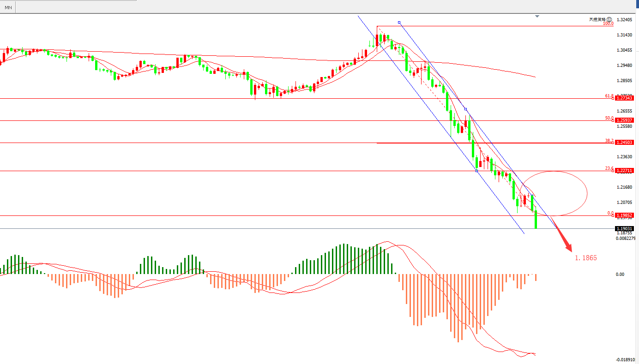Click the MACD scale value 0.0082279

click(626, 239)
